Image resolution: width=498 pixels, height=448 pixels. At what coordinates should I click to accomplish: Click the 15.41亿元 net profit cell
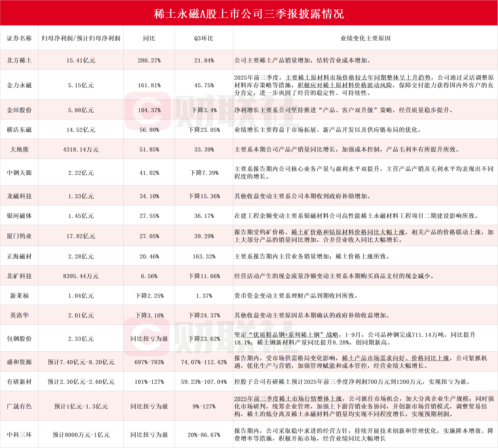[81, 60]
